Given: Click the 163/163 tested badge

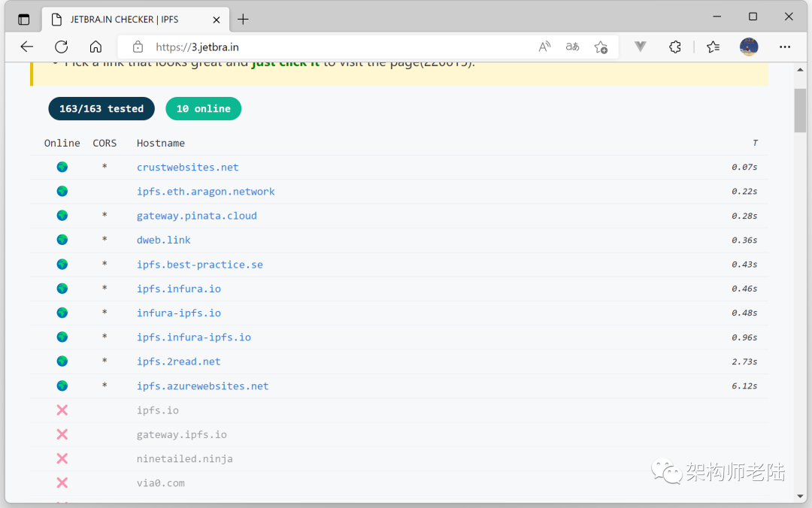Looking at the screenshot, I should pos(101,109).
